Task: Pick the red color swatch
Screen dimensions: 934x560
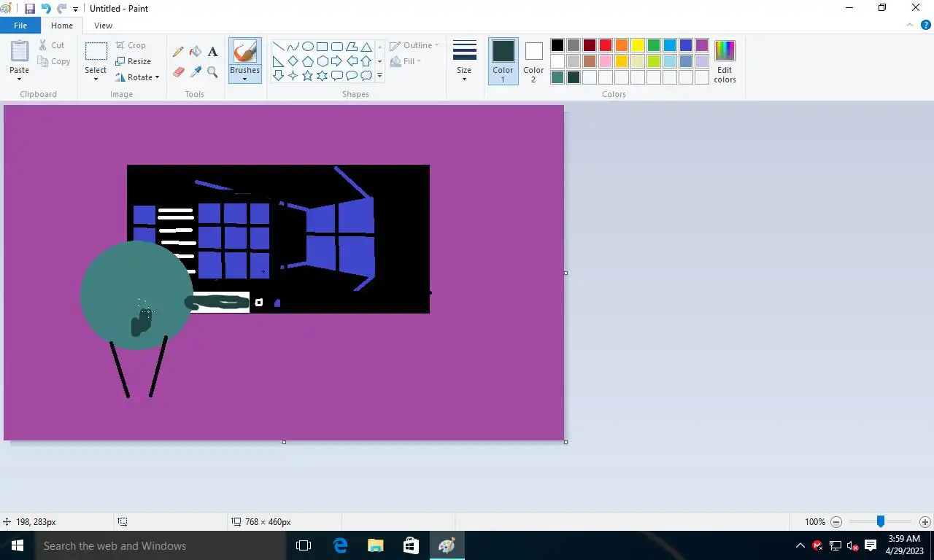Action: click(606, 45)
